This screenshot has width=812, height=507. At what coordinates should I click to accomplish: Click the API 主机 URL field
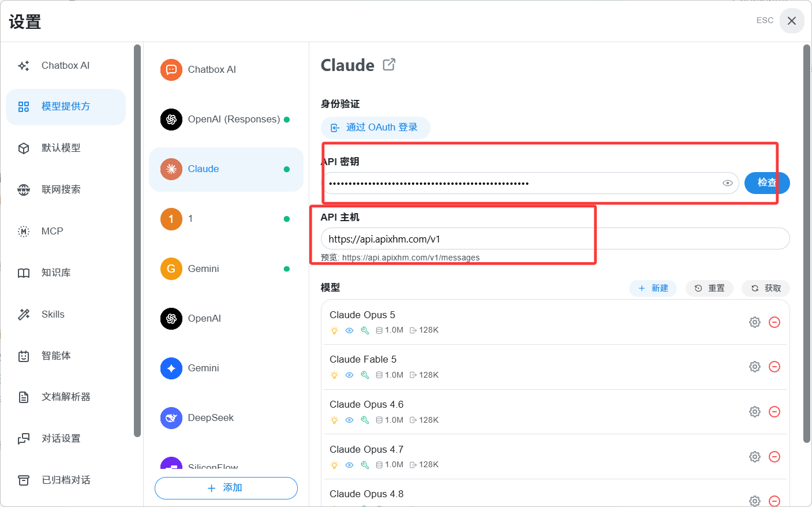pyautogui.click(x=555, y=238)
